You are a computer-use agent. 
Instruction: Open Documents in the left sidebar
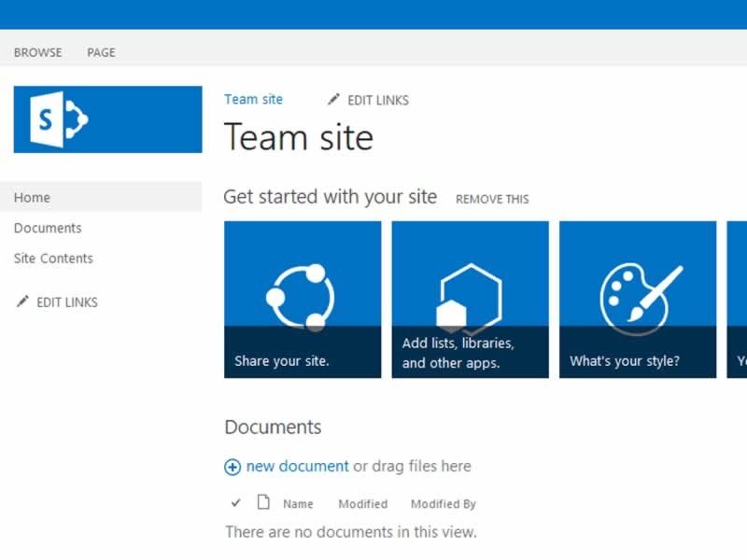47,228
